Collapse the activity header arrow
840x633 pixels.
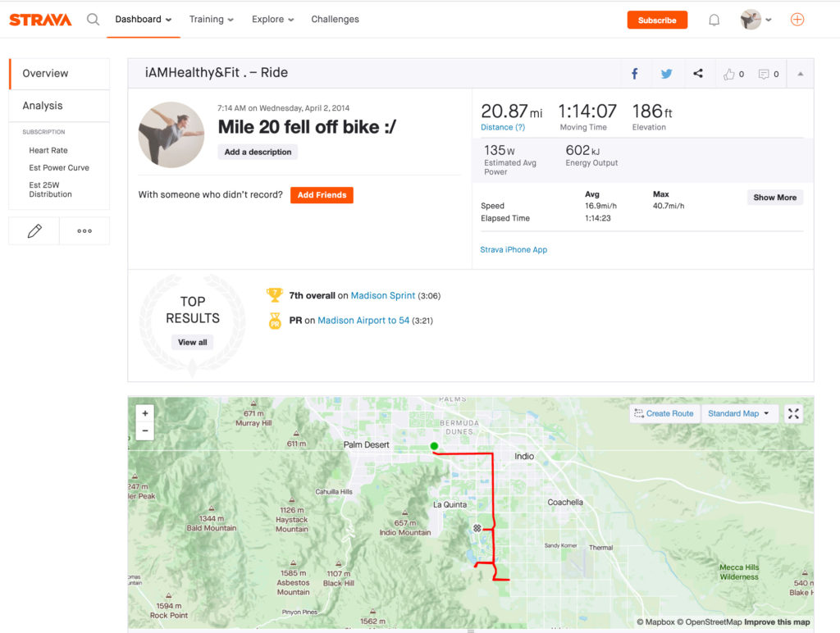point(800,74)
